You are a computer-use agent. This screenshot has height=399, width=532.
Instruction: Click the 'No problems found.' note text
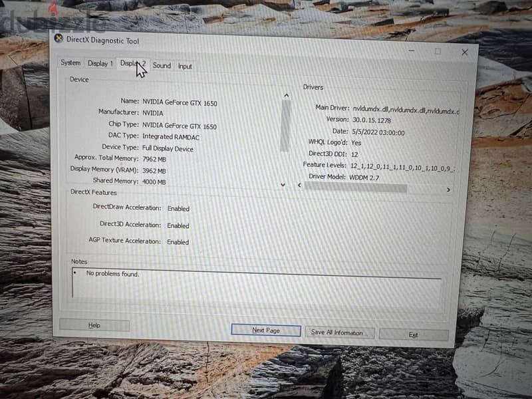click(x=112, y=274)
